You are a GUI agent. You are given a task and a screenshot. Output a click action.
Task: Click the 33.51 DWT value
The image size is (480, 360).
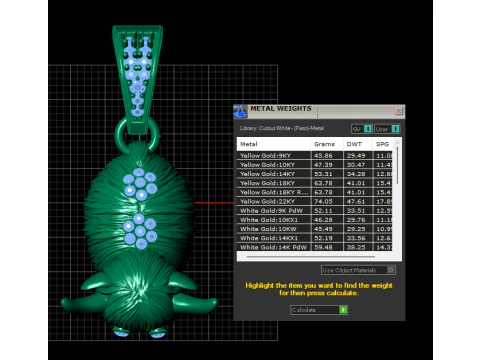click(x=356, y=211)
